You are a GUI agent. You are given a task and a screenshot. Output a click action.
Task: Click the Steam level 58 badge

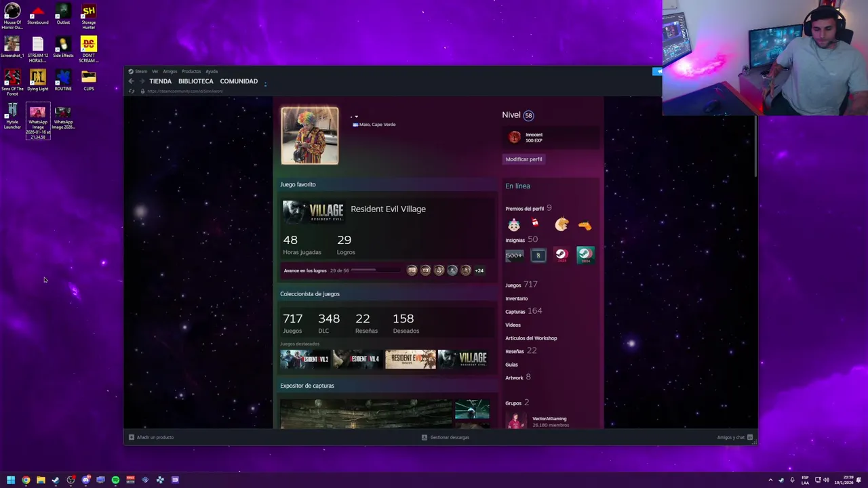(x=528, y=115)
